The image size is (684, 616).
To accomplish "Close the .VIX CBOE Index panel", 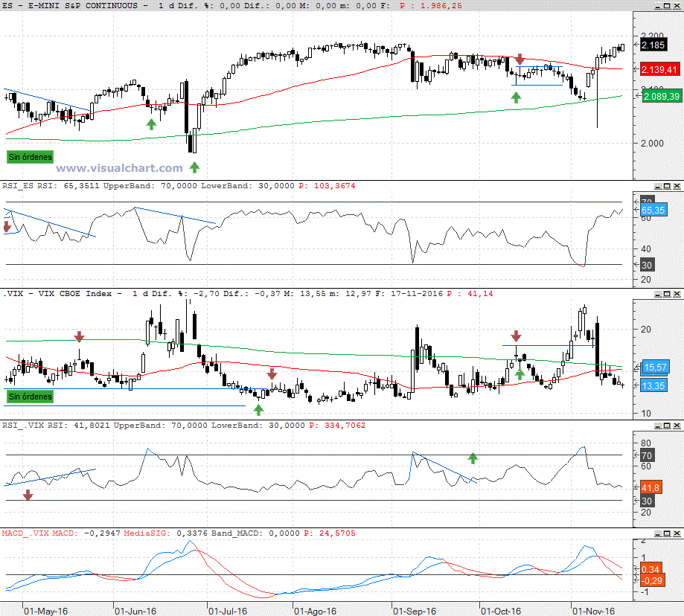I will point(677,295).
